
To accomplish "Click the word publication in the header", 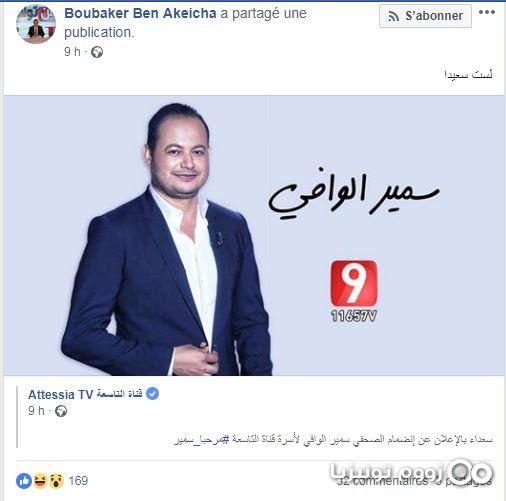I will pos(99,33).
